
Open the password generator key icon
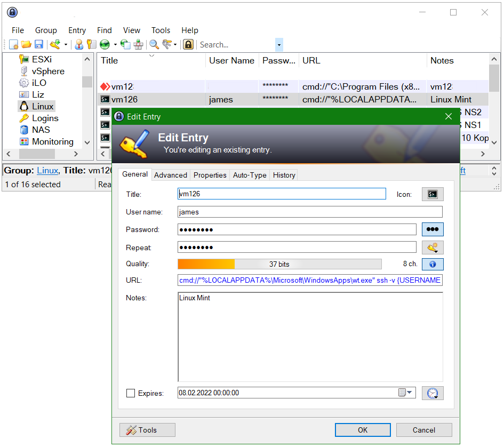click(433, 247)
